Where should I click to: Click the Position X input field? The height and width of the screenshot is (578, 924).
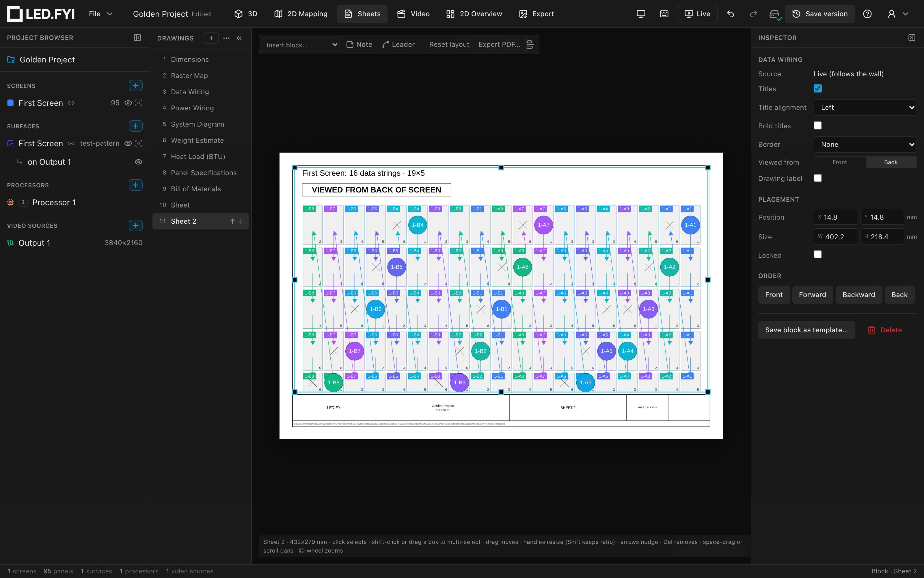(835, 217)
